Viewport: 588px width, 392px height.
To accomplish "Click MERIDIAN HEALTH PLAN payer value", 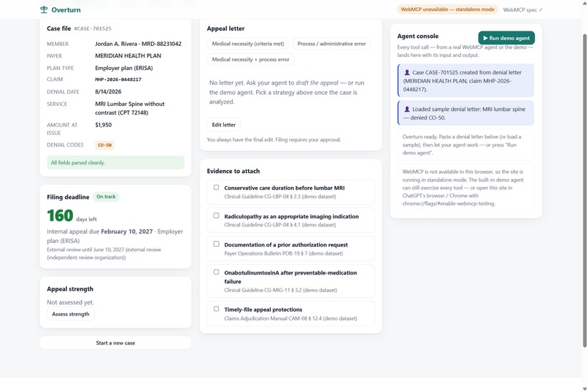I will tap(128, 56).
